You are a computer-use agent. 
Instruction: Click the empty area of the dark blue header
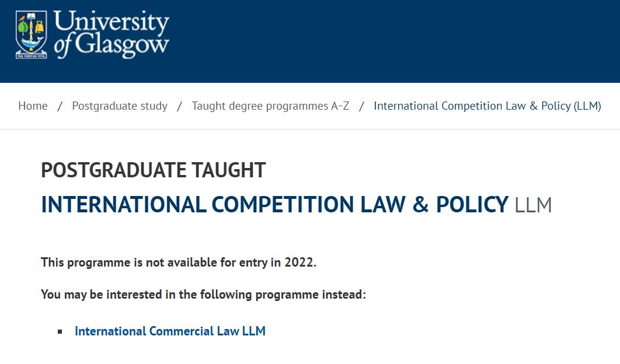[397, 41]
